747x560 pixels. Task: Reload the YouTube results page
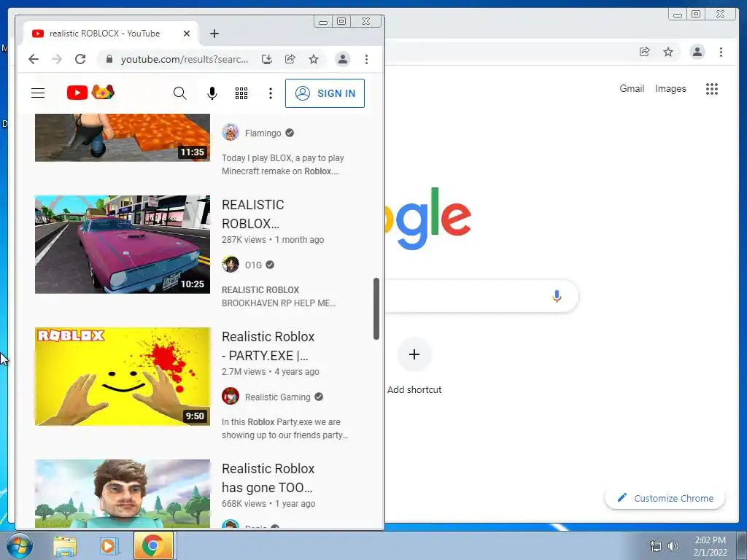coord(80,59)
